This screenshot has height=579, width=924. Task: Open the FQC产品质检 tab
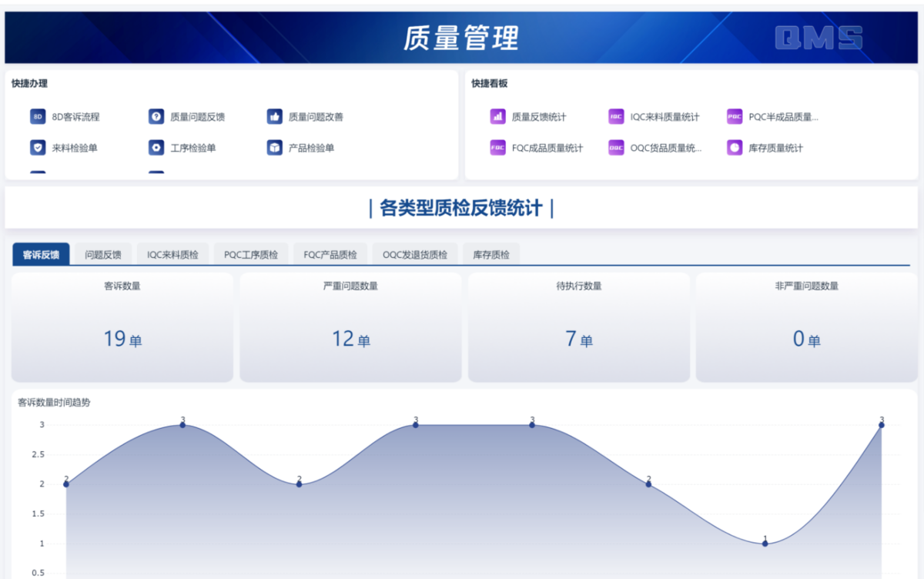pos(330,255)
